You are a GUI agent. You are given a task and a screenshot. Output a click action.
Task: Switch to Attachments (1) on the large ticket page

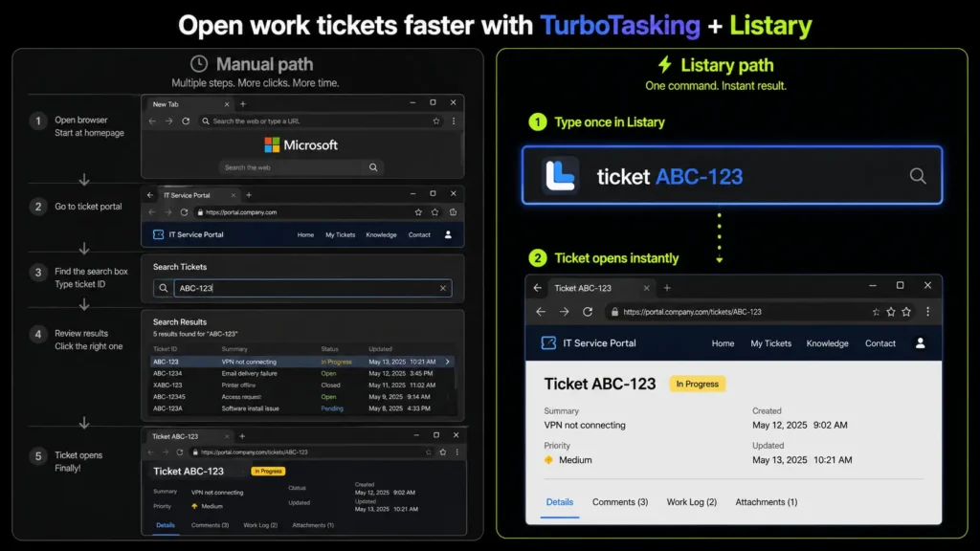coord(767,502)
